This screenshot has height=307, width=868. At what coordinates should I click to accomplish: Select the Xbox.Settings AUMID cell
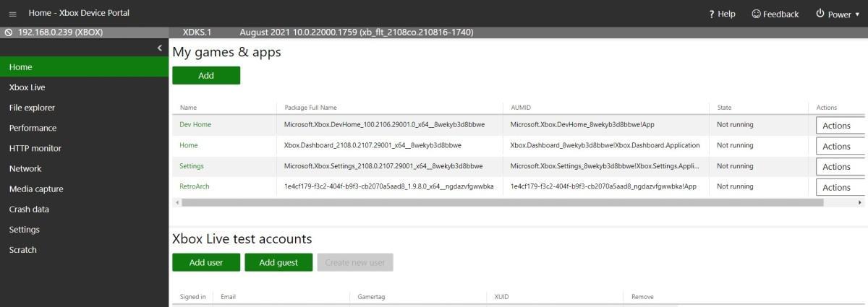[605, 165]
